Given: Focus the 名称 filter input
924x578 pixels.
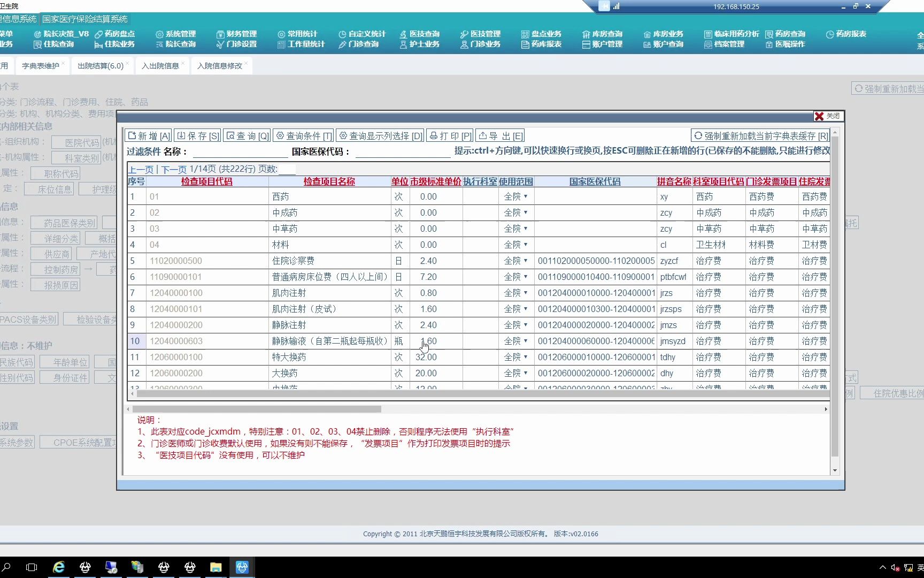Looking at the screenshot, I should coord(241,151).
